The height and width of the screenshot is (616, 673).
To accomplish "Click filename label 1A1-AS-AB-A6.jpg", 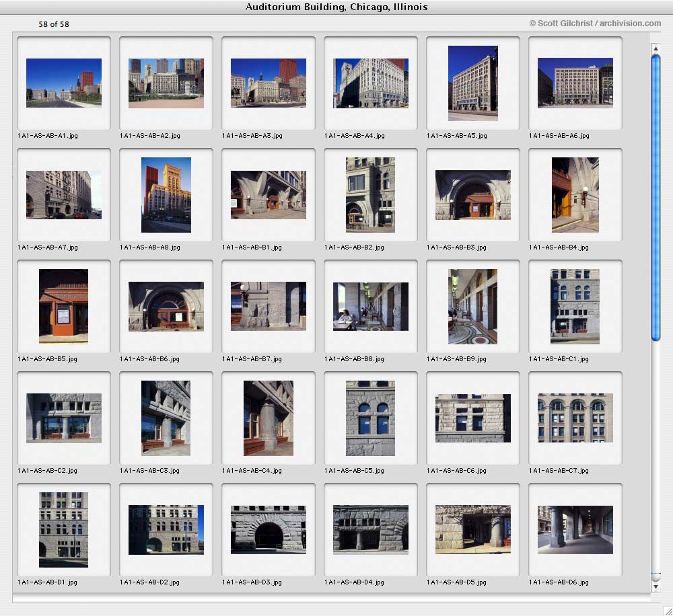I will click(x=559, y=136).
